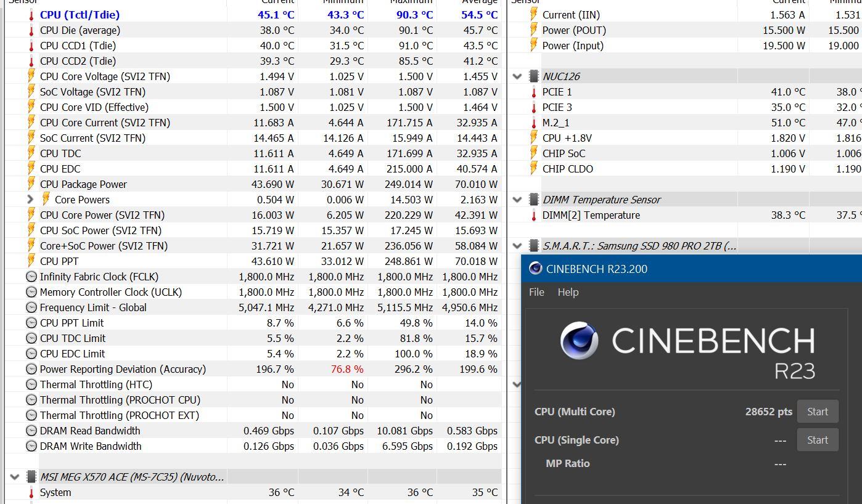
Task: Click the lightning icon for CPU Package Power
Action: click(x=31, y=184)
